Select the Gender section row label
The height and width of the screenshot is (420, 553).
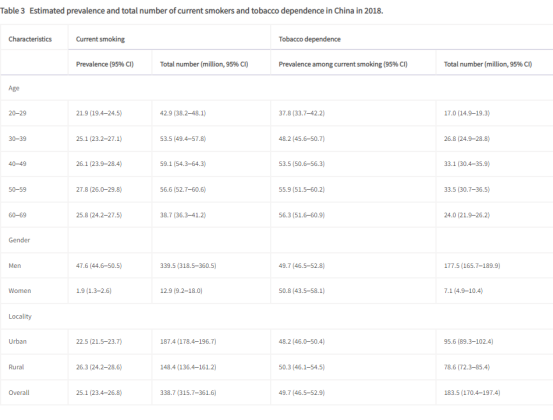coord(19,240)
